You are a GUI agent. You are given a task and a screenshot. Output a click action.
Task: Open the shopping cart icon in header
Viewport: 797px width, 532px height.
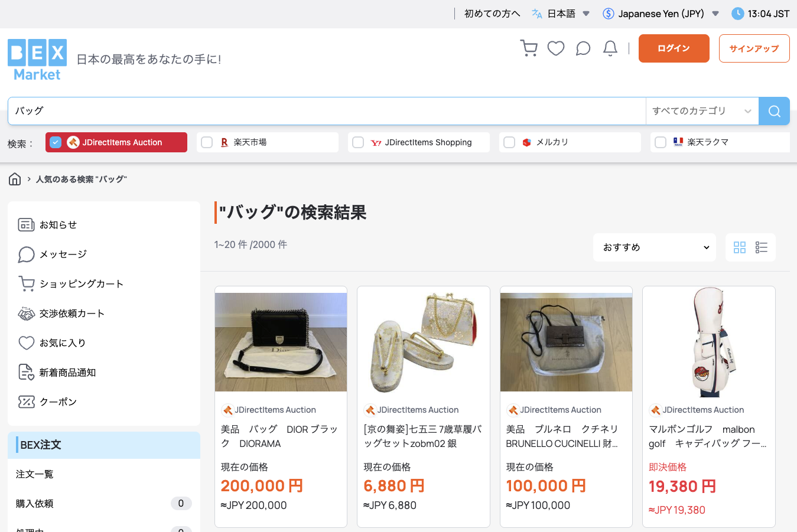click(x=529, y=48)
